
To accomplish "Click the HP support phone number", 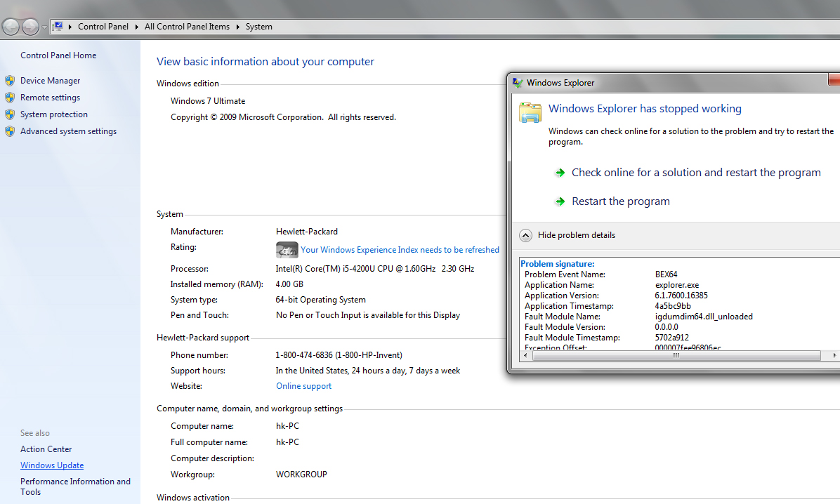I will click(x=339, y=355).
